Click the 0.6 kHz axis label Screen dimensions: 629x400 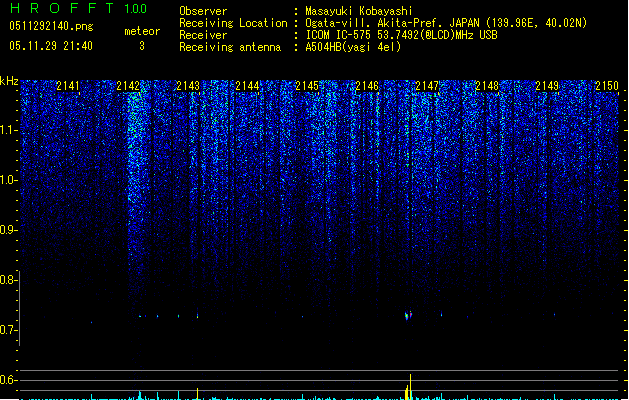(x=8, y=380)
